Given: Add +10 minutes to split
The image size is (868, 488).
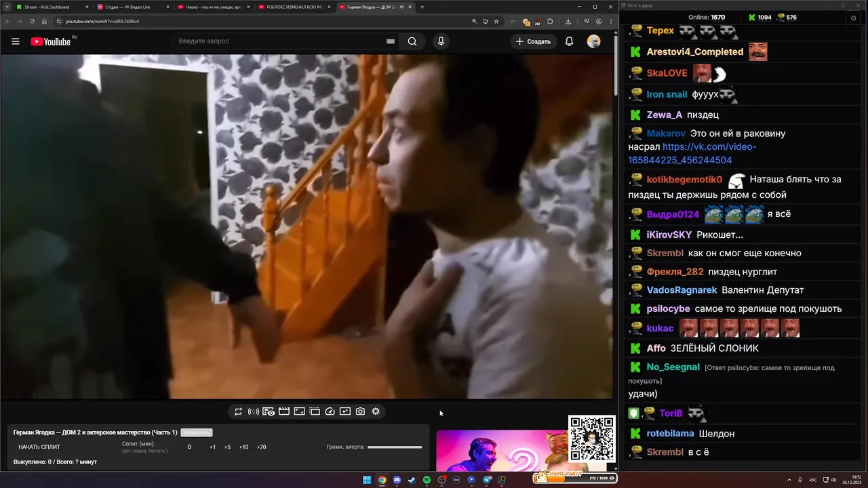Looking at the screenshot, I should pyautogui.click(x=243, y=447).
